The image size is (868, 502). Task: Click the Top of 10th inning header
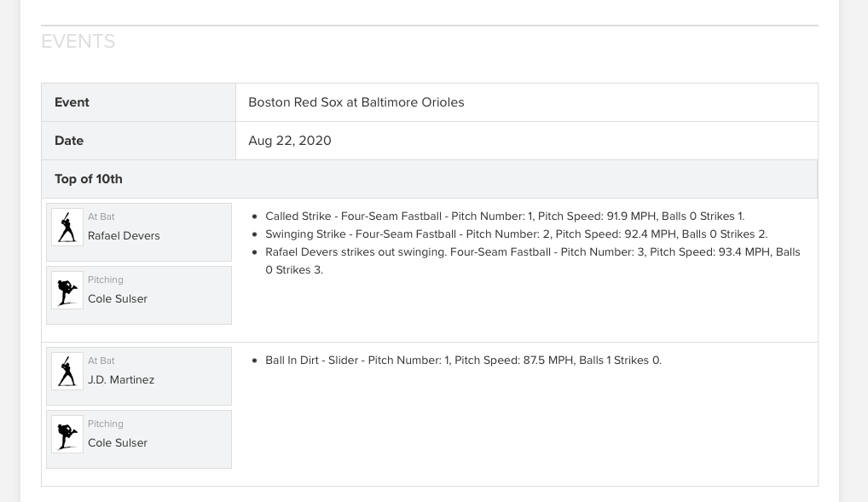[x=429, y=179]
